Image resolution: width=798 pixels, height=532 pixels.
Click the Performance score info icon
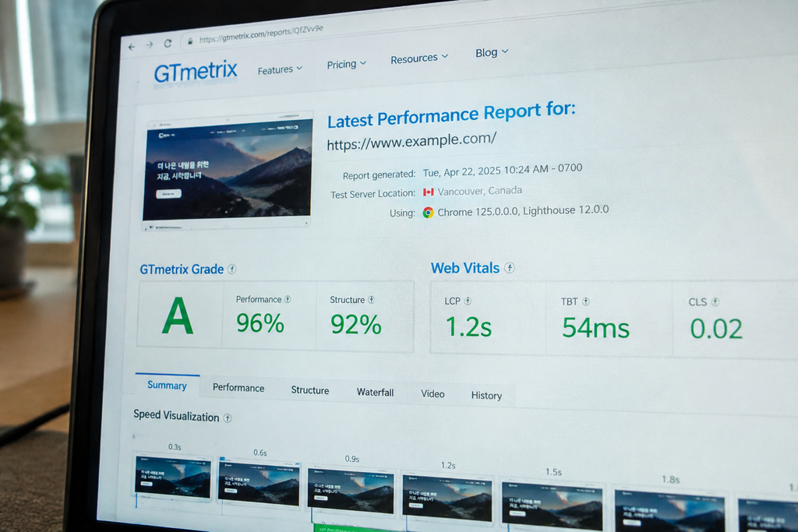coord(288,299)
